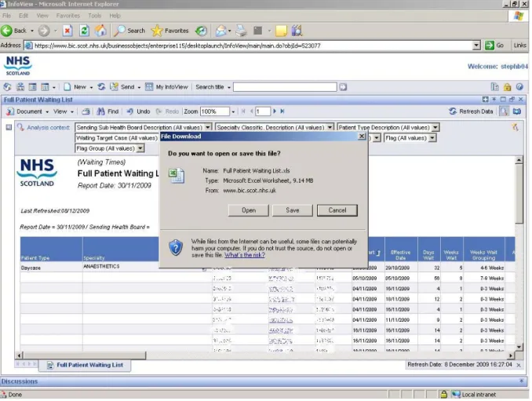Click the InfoView preferences icon
Image resolution: width=532 pixels, height=401 pixels.
495,87
